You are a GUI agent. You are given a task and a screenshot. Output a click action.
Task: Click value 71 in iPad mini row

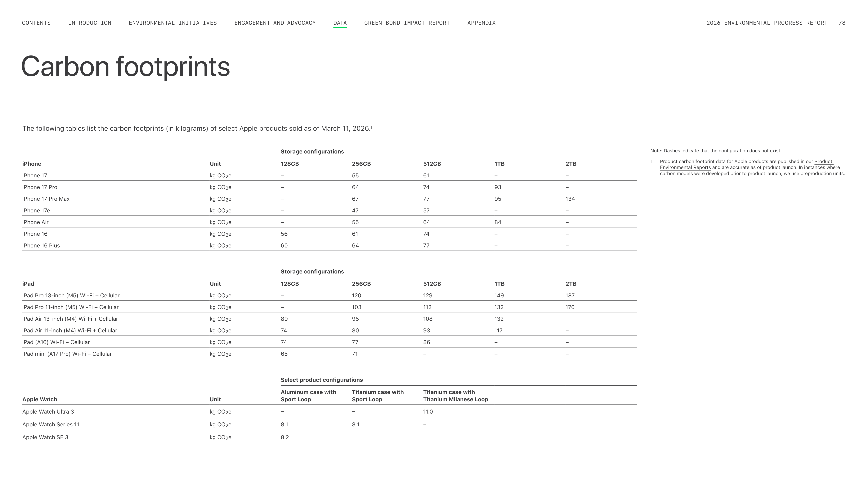(355, 354)
